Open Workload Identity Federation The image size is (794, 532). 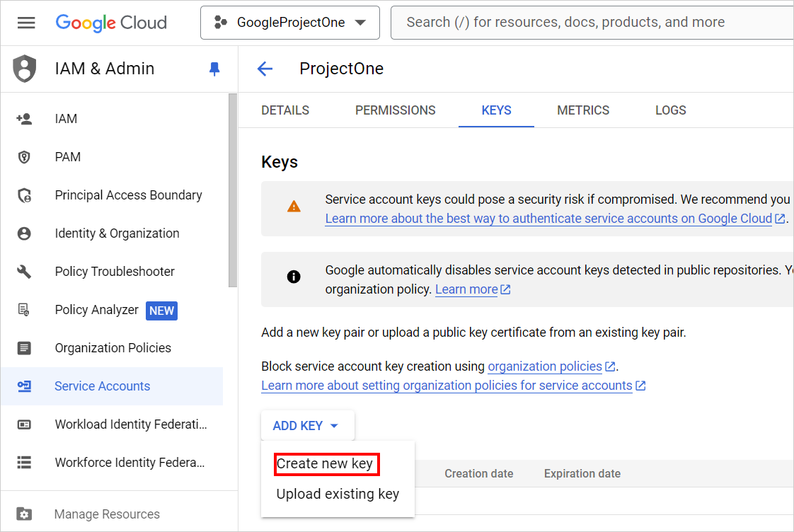click(131, 424)
